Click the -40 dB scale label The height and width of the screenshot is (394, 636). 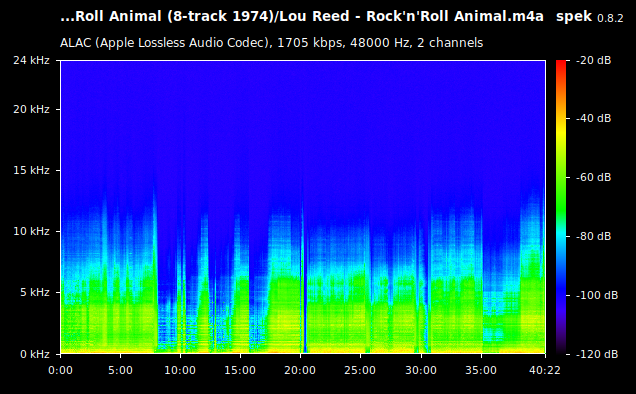[593, 118]
